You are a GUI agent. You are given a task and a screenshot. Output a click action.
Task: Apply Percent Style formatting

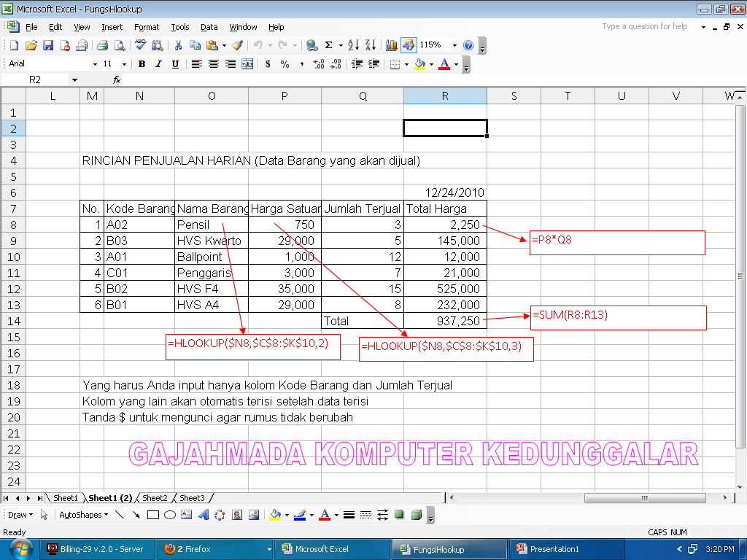(285, 64)
